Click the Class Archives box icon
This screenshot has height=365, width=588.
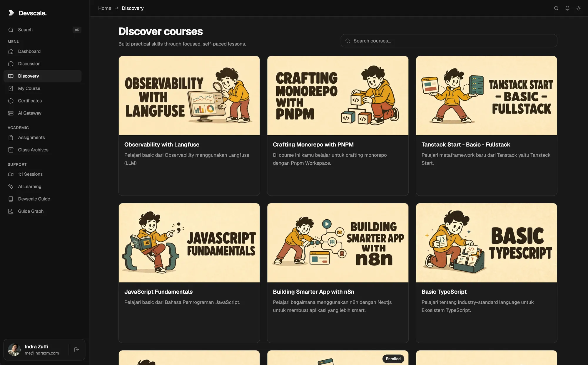pos(11,150)
